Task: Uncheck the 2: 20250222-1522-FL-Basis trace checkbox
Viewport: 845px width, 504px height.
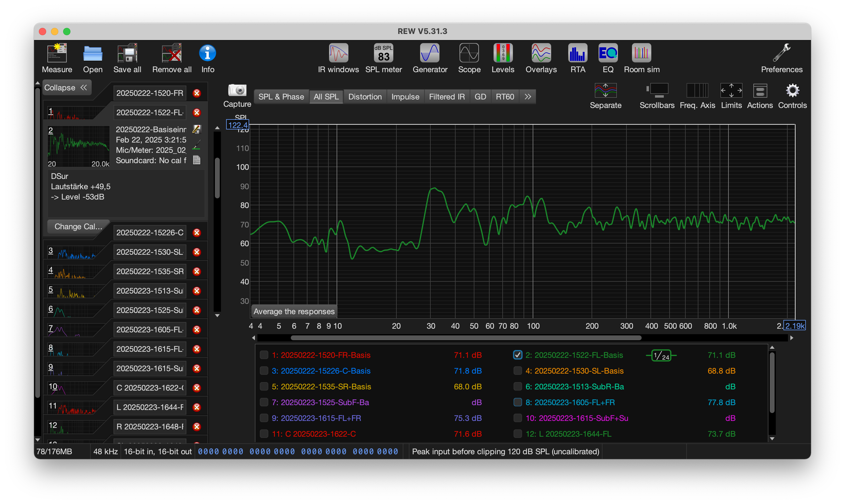Action: click(x=517, y=355)
